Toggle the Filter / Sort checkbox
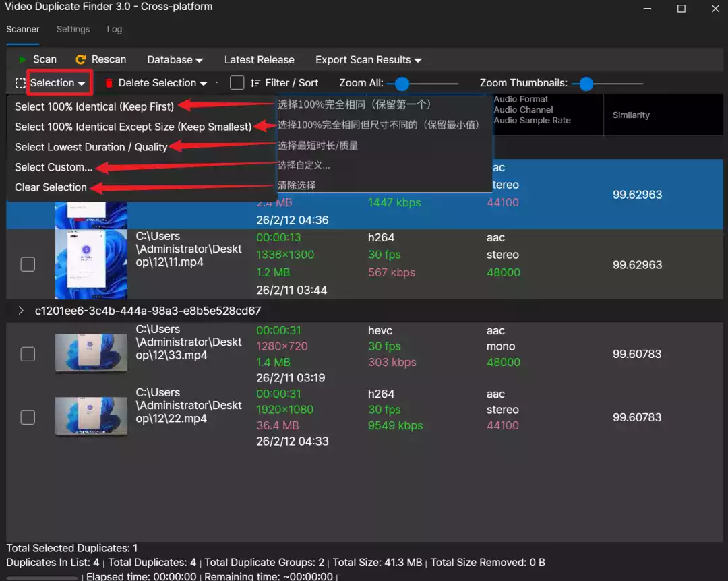The height and width of the screenshot is (581, 728). click(x=237, y=83)
